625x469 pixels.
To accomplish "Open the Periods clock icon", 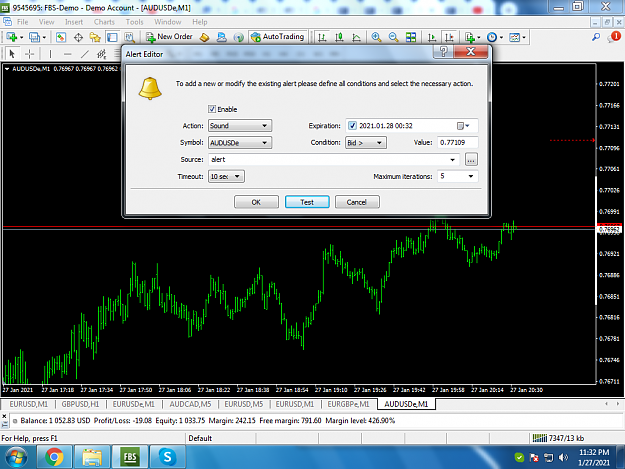I will [492, 37].
